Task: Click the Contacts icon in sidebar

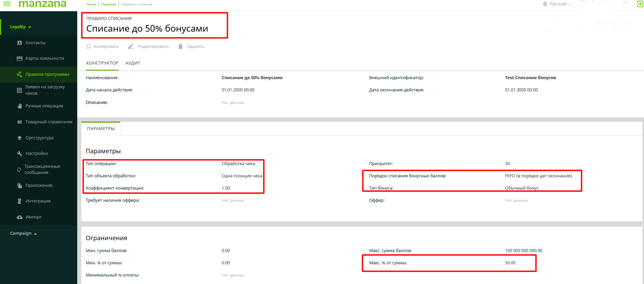Action: [19, 43]
